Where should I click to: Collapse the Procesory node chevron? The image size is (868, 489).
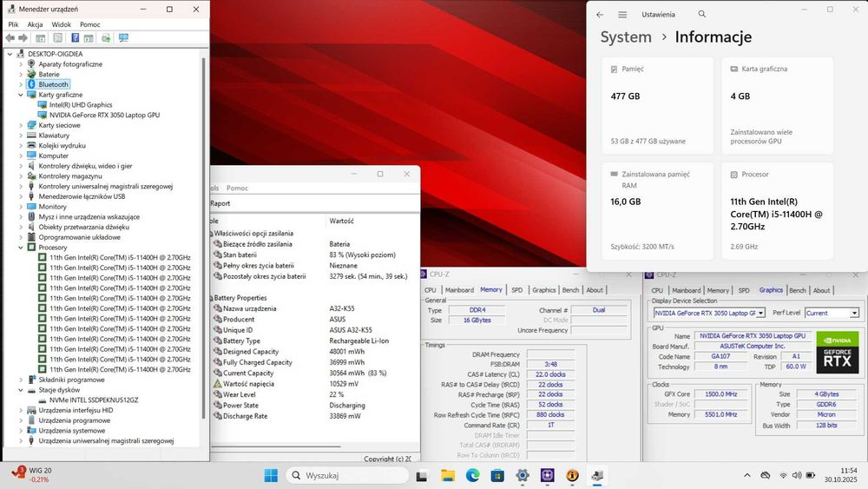(x=21, y=248)
